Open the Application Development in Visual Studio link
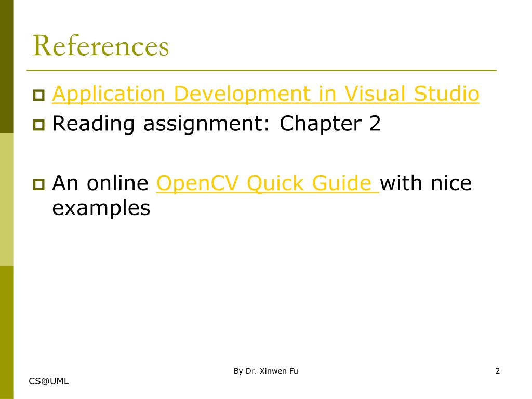532x399 pixels. [x=265, y=94]
